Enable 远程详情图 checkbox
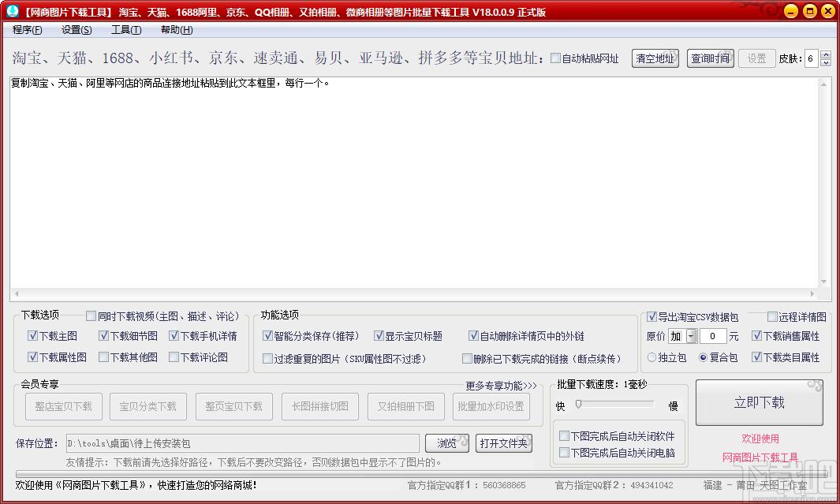840x504 pixels. click(772, 316)
